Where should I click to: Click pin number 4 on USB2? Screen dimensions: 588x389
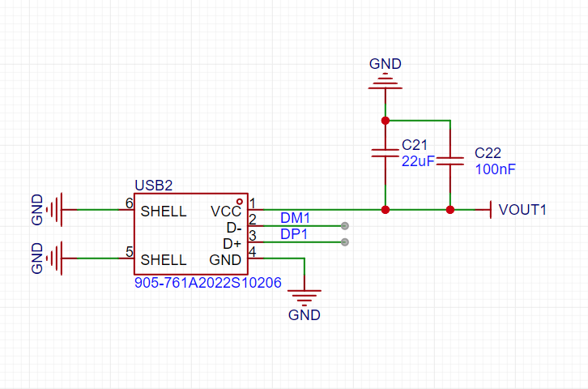253,252
